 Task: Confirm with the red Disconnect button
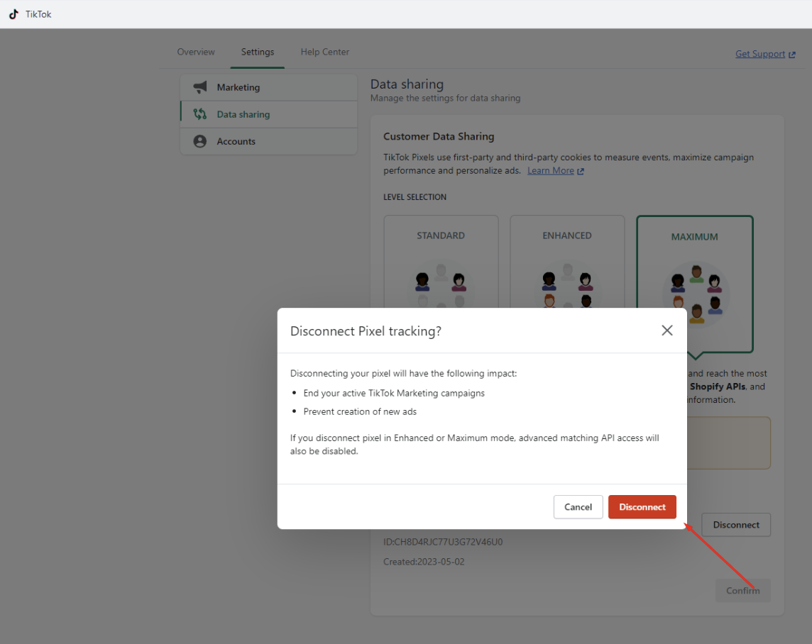point(642,507)
